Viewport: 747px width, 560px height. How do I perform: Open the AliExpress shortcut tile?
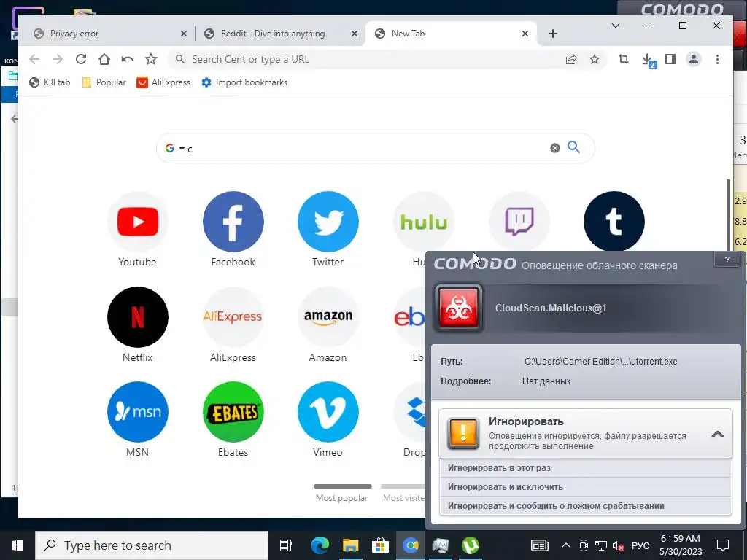(233, 316)
